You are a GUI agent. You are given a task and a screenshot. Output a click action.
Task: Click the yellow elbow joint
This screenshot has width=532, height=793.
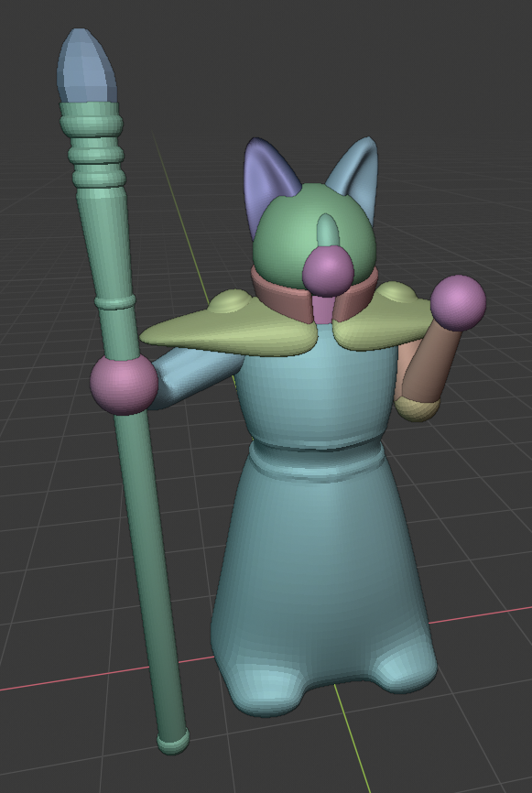418,408
